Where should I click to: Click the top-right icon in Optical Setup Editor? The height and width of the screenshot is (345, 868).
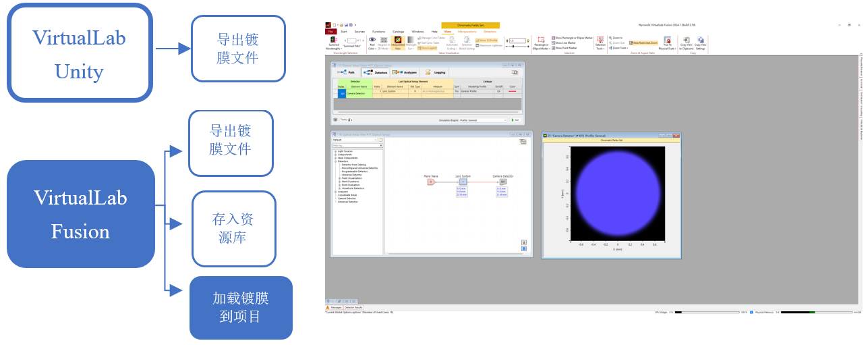coord(515,72)
